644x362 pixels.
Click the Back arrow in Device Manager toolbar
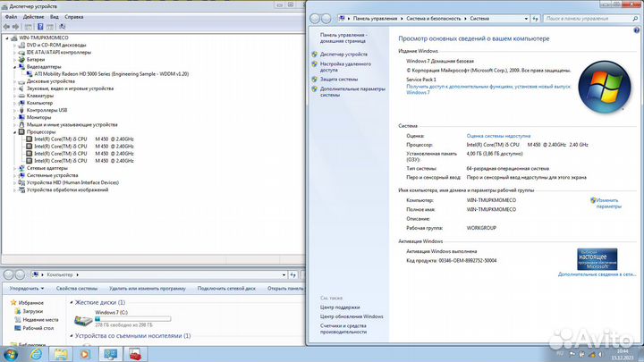[6, 27]
